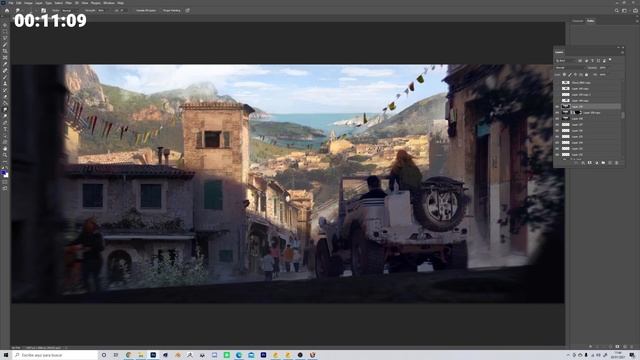Select the Eyedropper tool
Image resolution: width=640 pixels, height=360 pixels.
click(5, 64)
